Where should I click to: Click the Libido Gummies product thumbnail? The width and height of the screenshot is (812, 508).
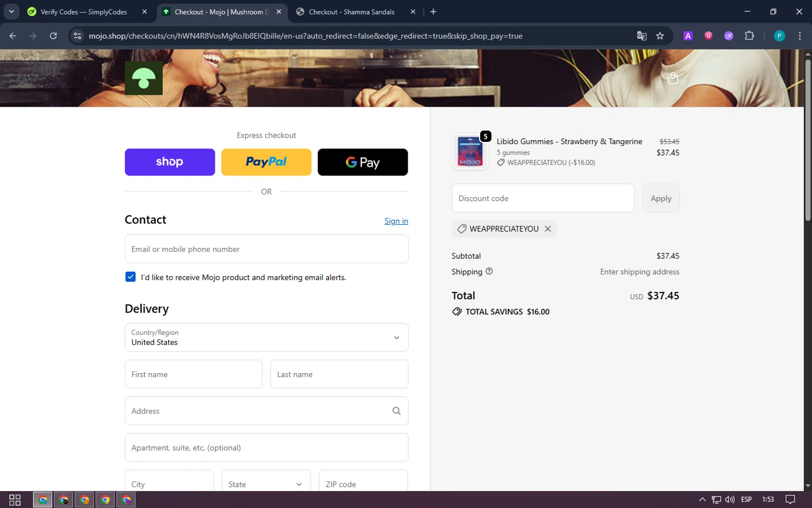470,152
